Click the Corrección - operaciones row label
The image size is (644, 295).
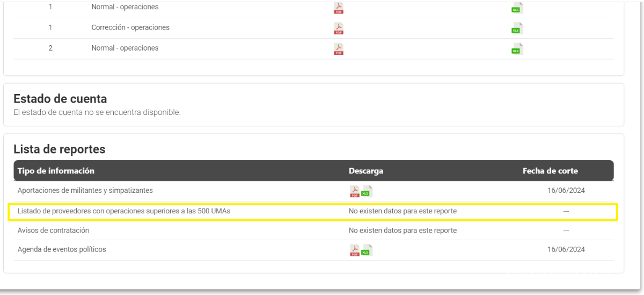130,28
